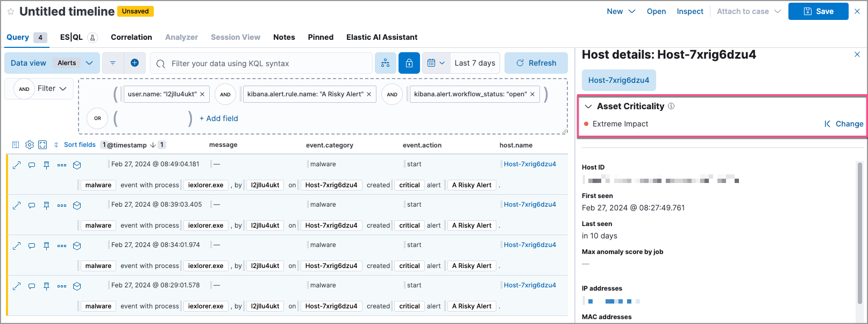Click the add filter plus icon
The width and height of the screenshot is (868, 324).
tap(134, 63)
